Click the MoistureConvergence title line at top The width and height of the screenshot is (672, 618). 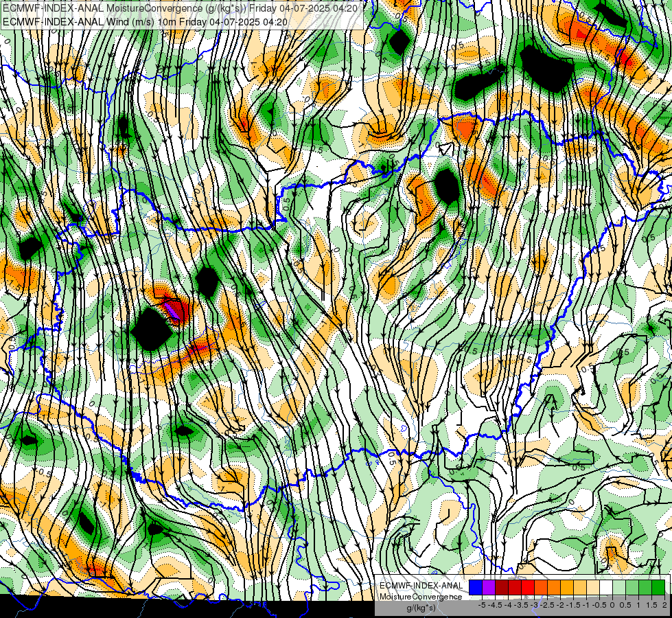point(180,8)
